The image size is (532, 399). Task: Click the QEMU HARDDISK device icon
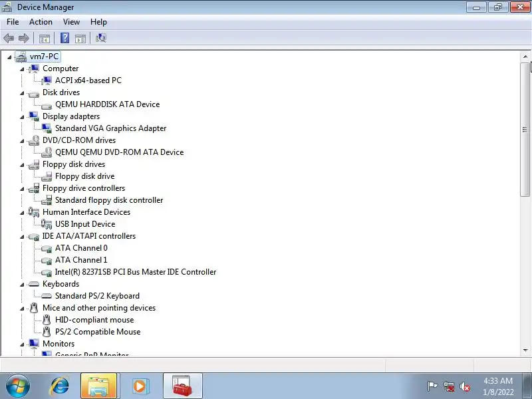pos(47,106)
